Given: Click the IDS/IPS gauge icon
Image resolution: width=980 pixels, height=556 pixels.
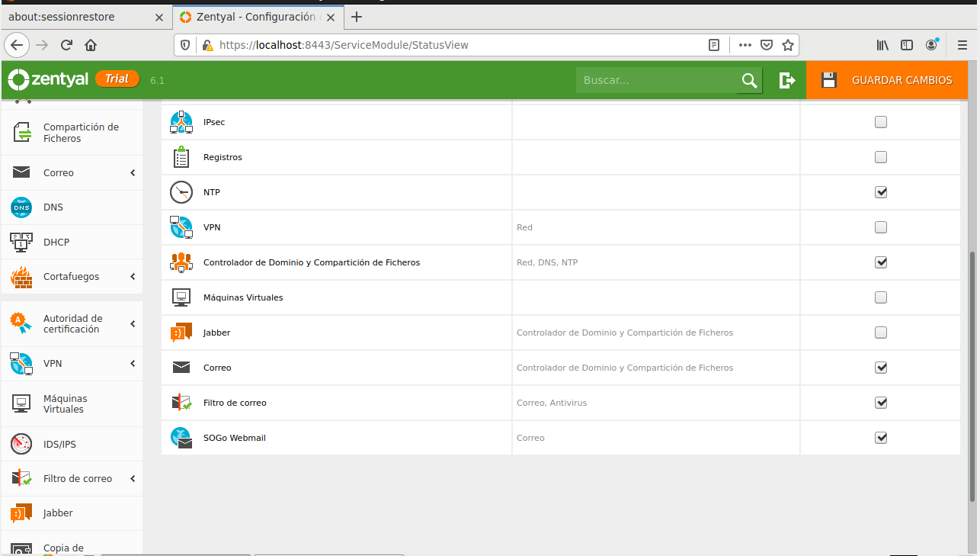Looking at the screenshot, I should (x=21, y=444).
